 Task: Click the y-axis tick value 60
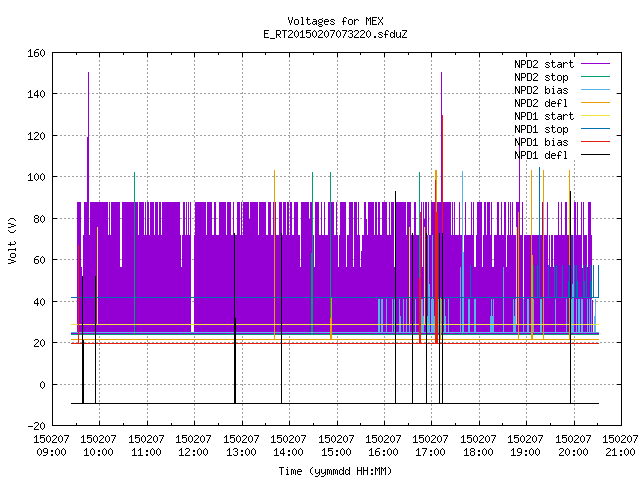pos(39,260)
